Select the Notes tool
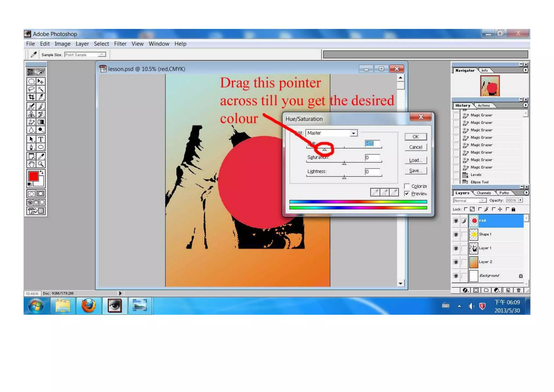This screenshot has height=392, width=554. coord(31,156)
